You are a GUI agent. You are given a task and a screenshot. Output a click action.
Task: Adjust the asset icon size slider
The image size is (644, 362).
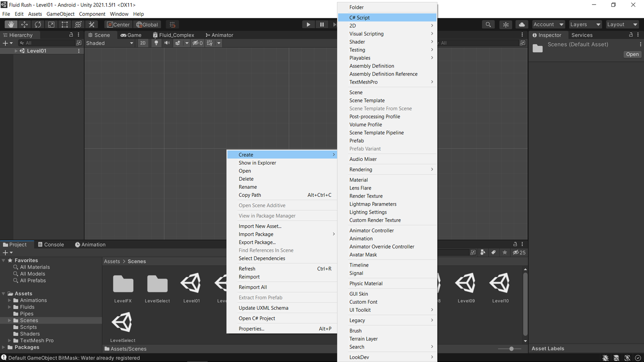pyautogui.click(x=511, y=349)
